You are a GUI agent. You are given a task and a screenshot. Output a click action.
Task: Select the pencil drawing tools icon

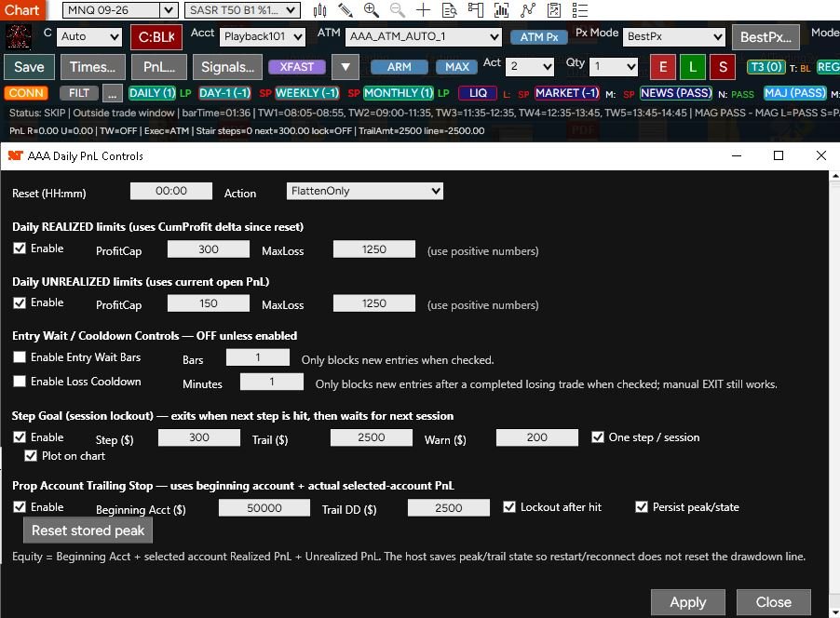point(345,9)
